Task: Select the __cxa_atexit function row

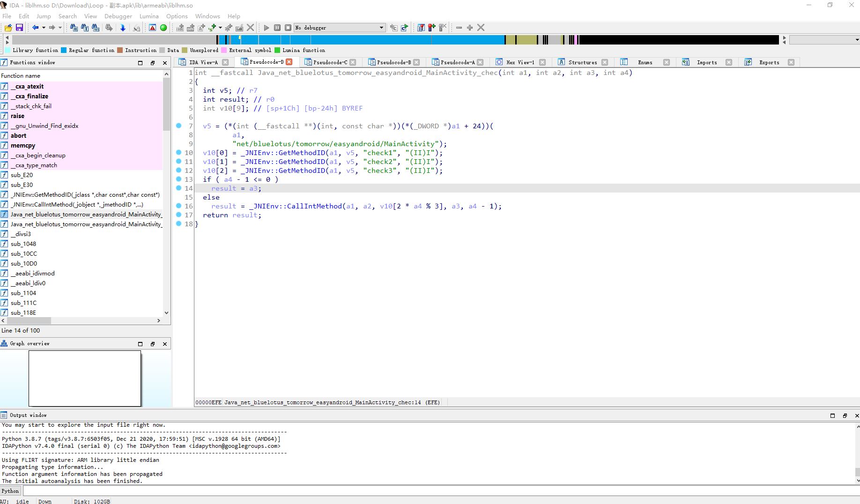Action: [82, 87]
